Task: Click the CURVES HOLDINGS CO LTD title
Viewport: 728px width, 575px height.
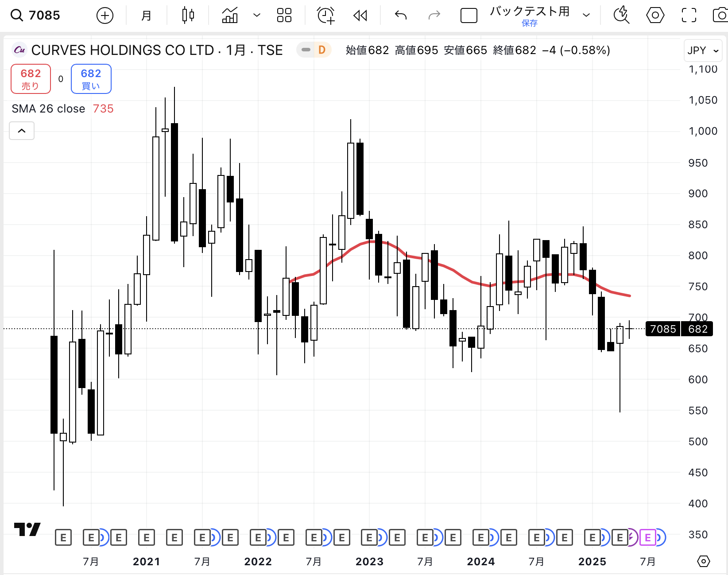Action: pos(123,50)
